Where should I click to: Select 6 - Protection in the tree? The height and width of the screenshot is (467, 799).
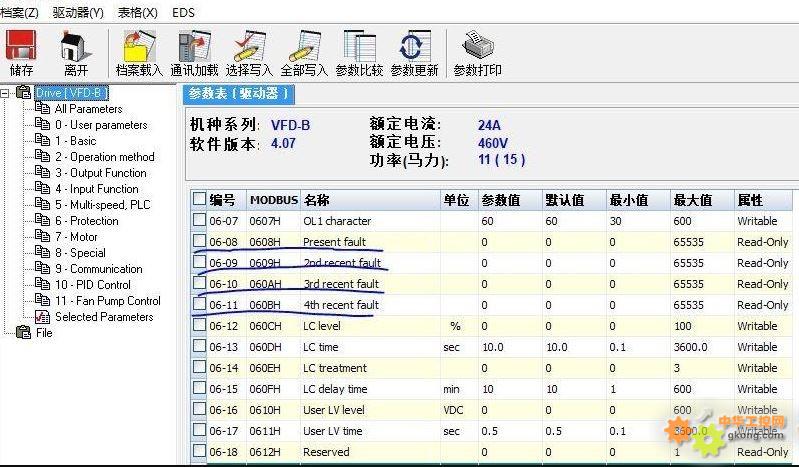pyautogui.click(x=86, y=221)
